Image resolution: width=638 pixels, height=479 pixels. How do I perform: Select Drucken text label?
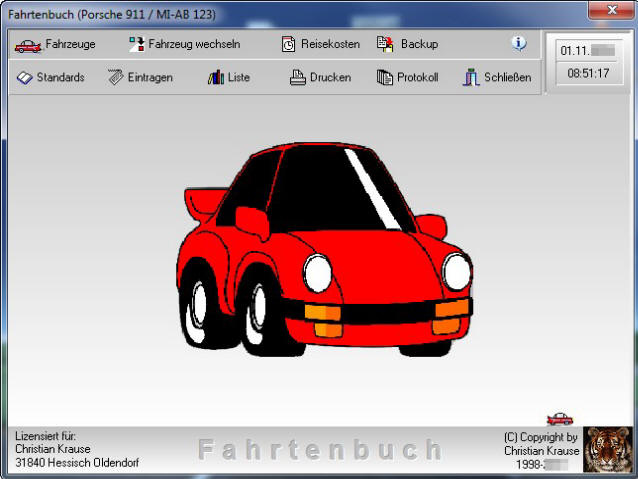click(x=330, y=77)
